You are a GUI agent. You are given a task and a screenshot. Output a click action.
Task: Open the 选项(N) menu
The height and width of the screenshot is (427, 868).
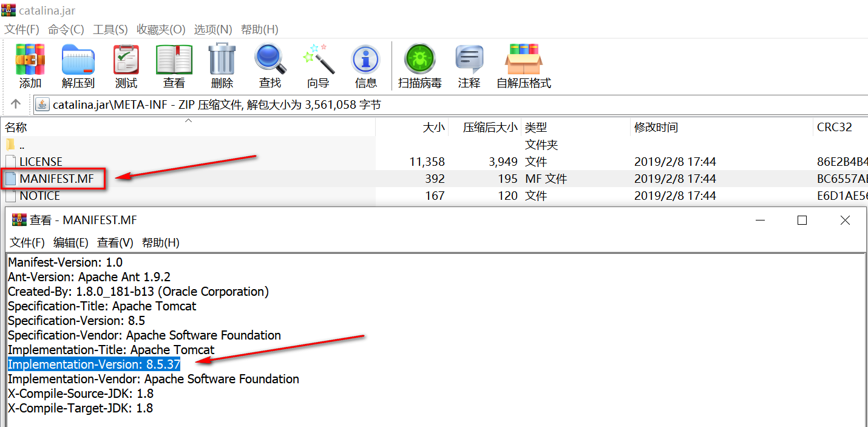click(x=213, y=29)
